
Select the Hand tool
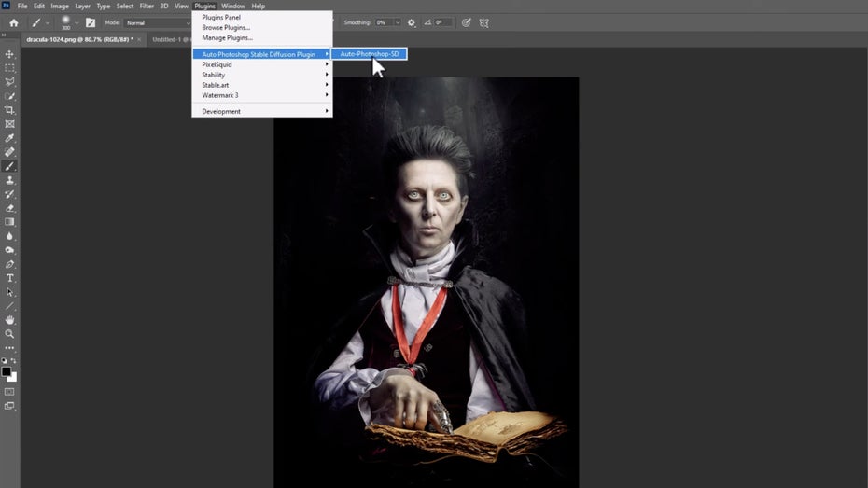coord(10,320)
